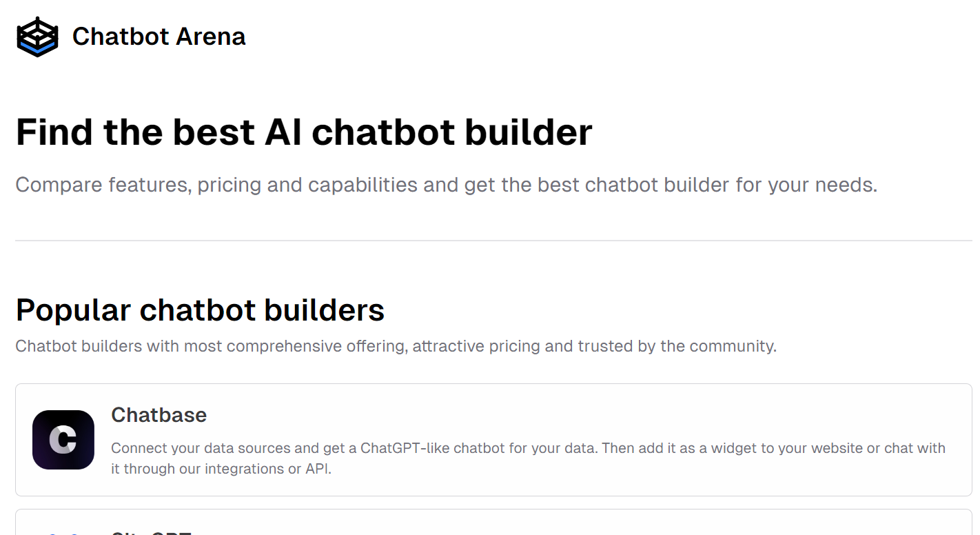Click the Popular chatbot builders section heading
Viewport: 980px width, 535px height.
point(200,310)
